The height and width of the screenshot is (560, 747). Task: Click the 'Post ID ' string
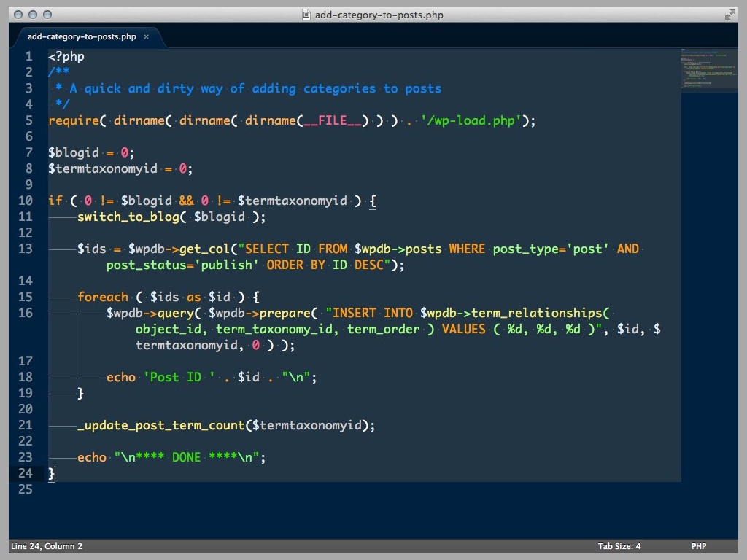(179, 378)
